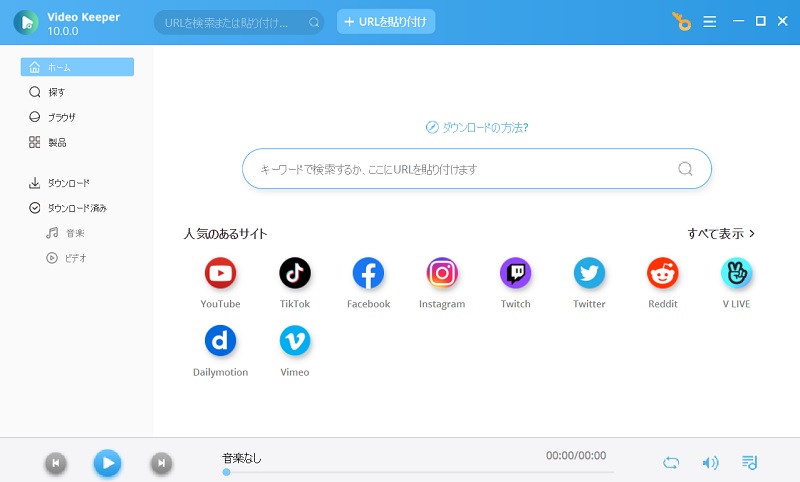
Task: Click the playback progress slider handle
Action: tap(226, 472)
